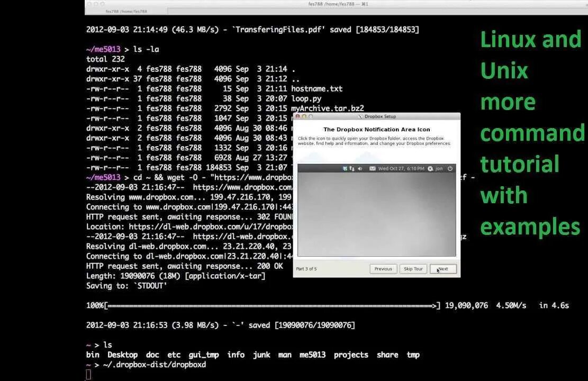Minimize the Dropbox Setup window with the yellow button
588x381 pixels.
pyautogui.click(x=304, y=116)
